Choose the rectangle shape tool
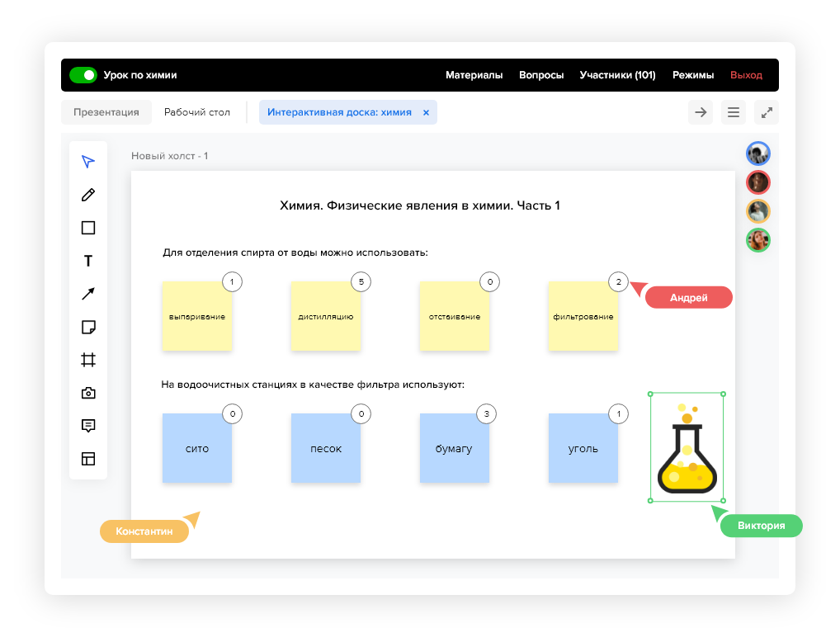Image resolution: width=840 pixels, height=642 pixels. coord(88,228)
